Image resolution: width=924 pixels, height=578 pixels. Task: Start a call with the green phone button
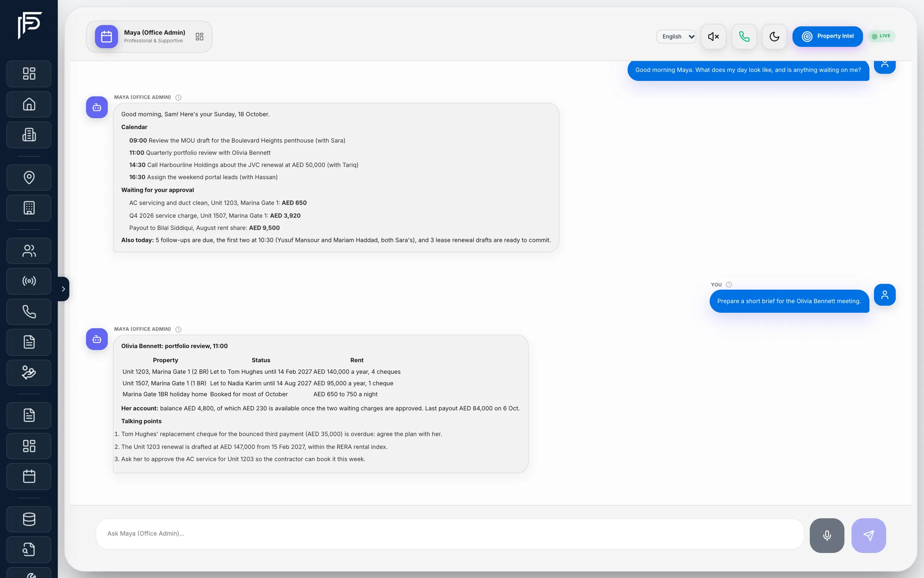point(744,37)
